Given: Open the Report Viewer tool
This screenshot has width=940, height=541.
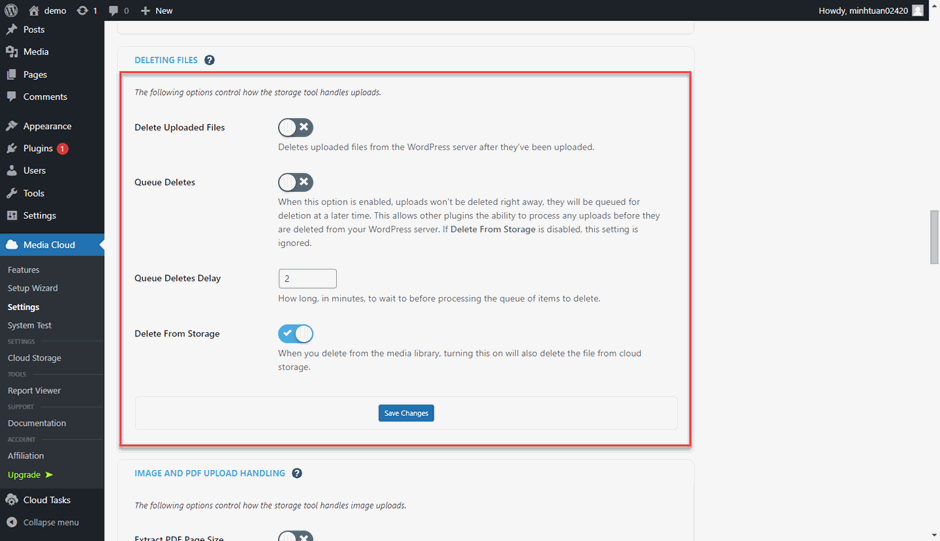Looking at the screenshot, I should coord(34,390).
